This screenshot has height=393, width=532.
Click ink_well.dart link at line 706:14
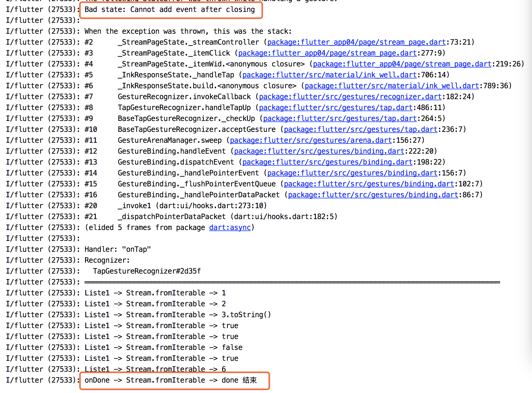click(x=329, y=75)
